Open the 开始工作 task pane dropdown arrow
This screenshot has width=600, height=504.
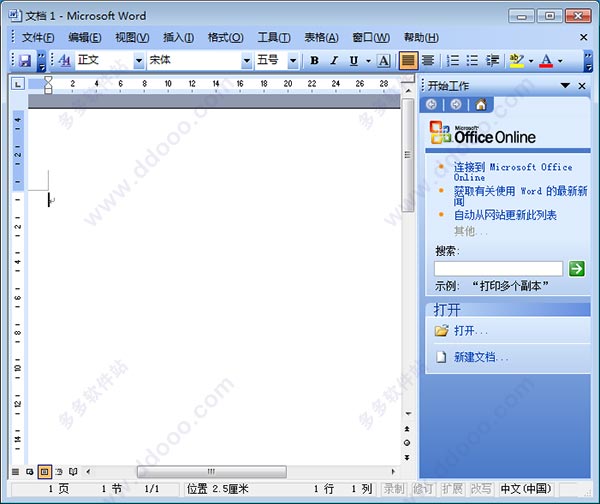(565, 85)
